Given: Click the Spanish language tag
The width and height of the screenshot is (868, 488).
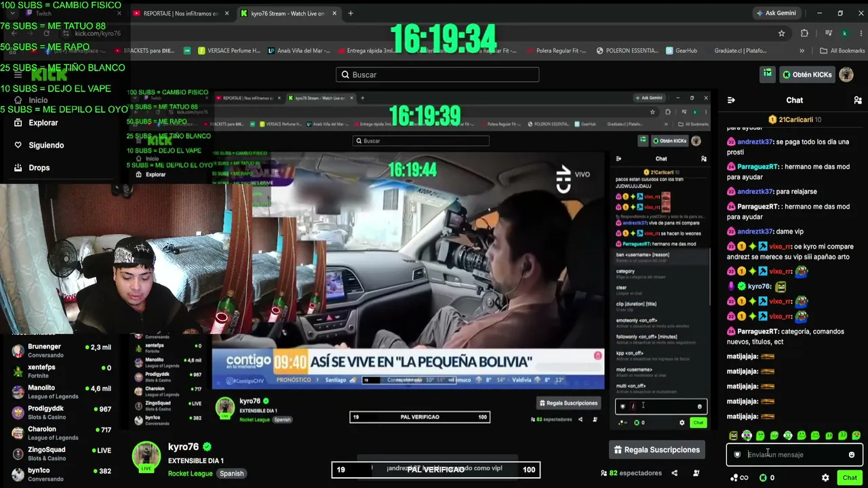Looking at the screenshot, I should (x=231, y=473).
